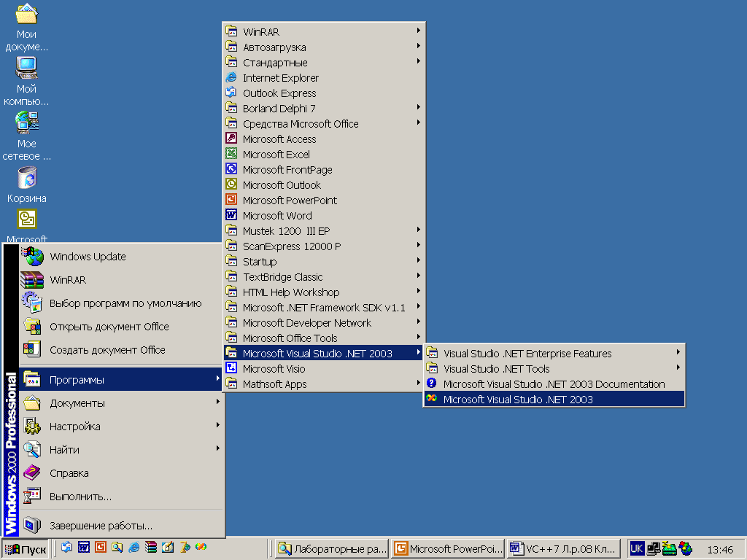Open the Документы submenu
747x560 pixels.
121,402
